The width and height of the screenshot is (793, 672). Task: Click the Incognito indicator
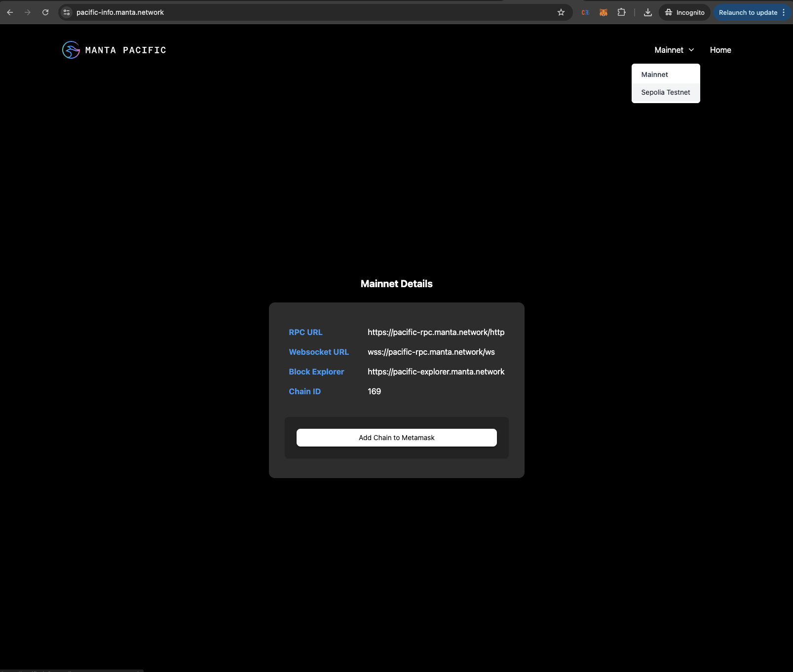684,12
